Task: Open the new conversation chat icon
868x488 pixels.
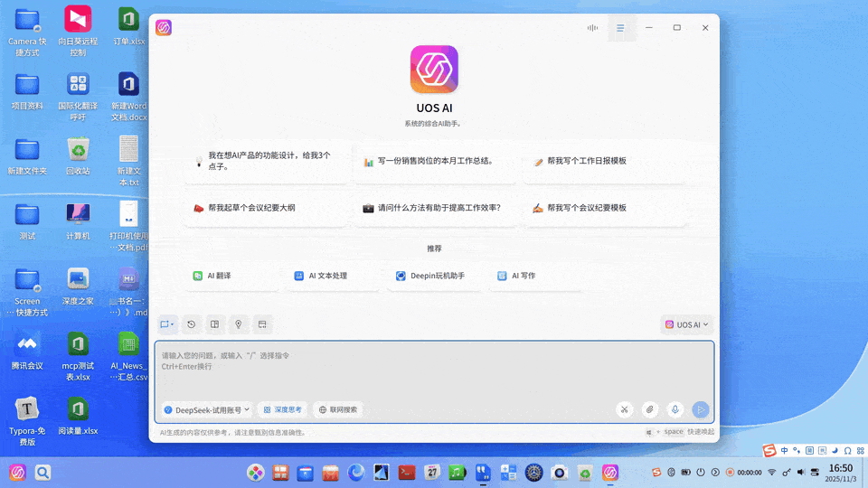Action: (x=166, y=324)
